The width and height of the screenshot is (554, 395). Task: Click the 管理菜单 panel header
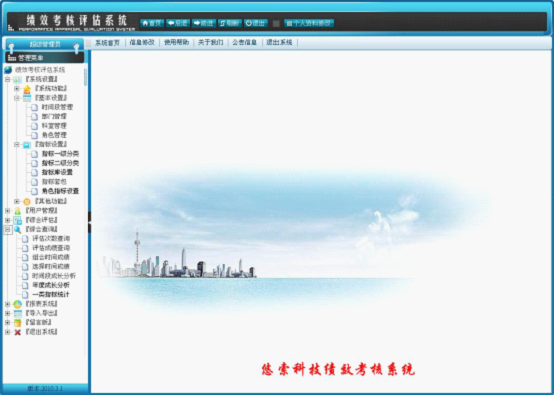point(45,58)
